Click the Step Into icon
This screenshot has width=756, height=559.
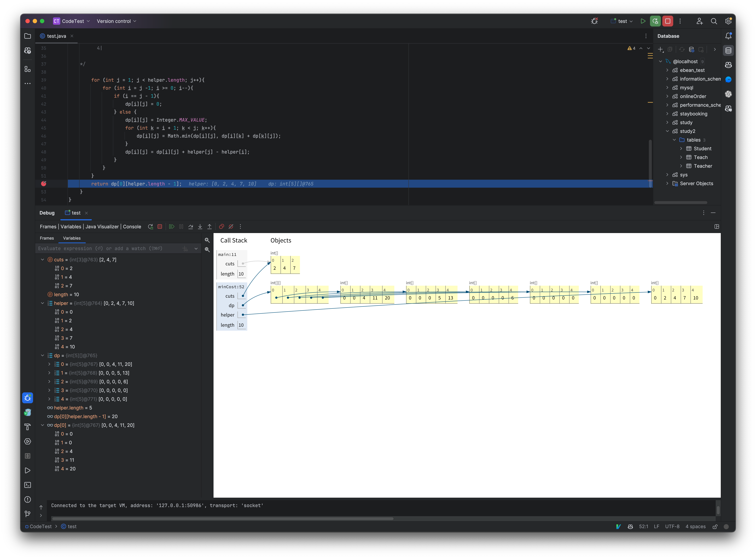click(200, 227)
